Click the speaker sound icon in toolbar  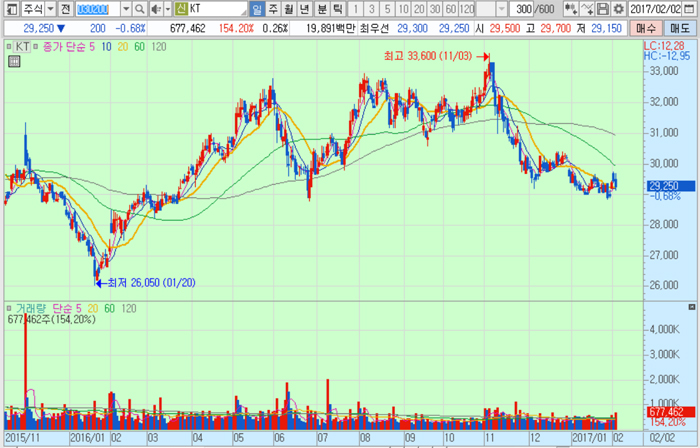(155, 9)
